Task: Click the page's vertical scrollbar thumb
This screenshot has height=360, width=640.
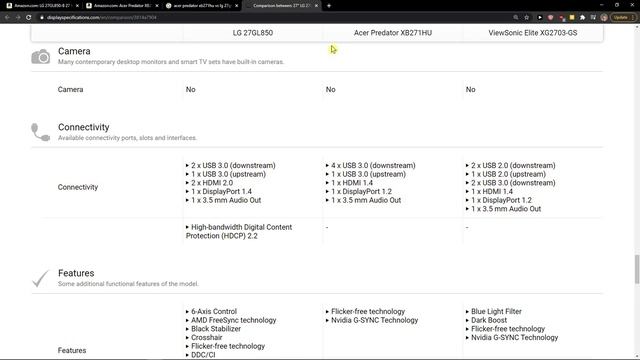Action: (637, 269)
